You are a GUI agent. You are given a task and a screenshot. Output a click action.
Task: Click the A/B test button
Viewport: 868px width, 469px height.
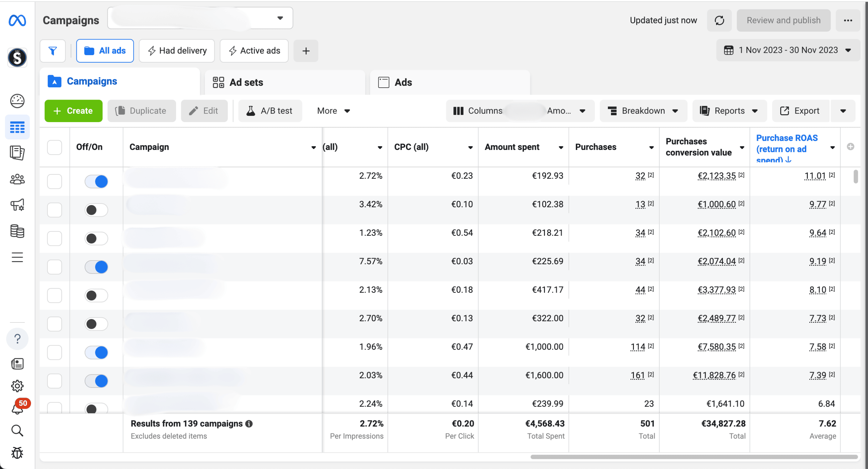coord(270,111)
